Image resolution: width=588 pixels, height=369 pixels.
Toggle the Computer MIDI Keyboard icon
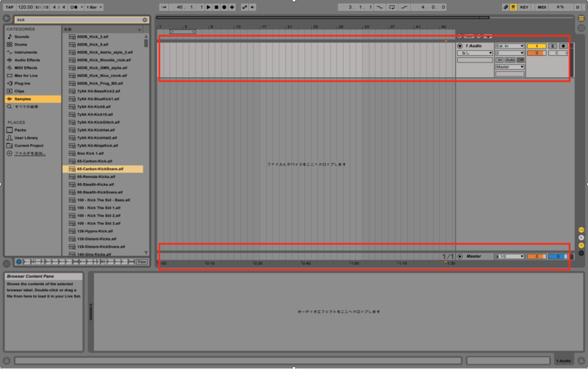(x=513, y=7)
